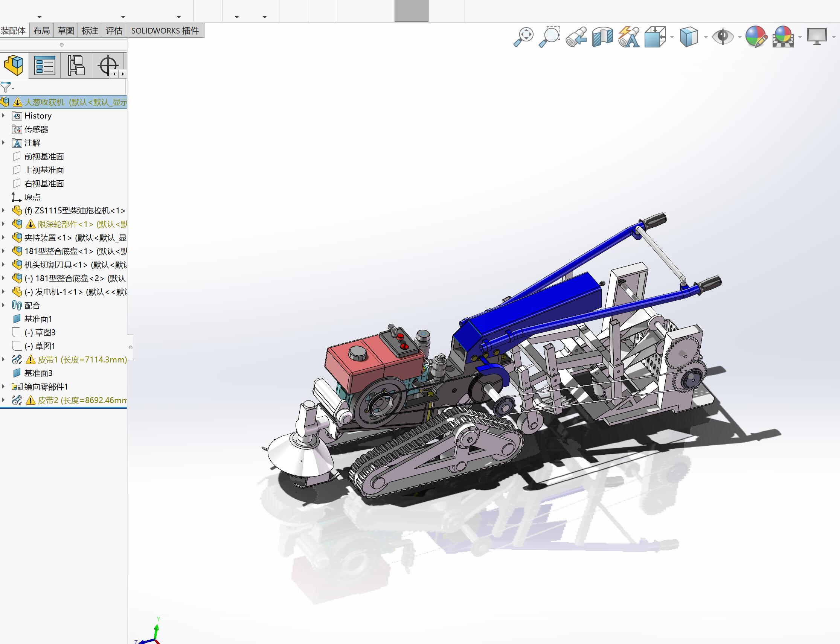Expand the 机头切割刀具<1> subassembly
This screenshot has height=644, width=840.
[3, 265]
